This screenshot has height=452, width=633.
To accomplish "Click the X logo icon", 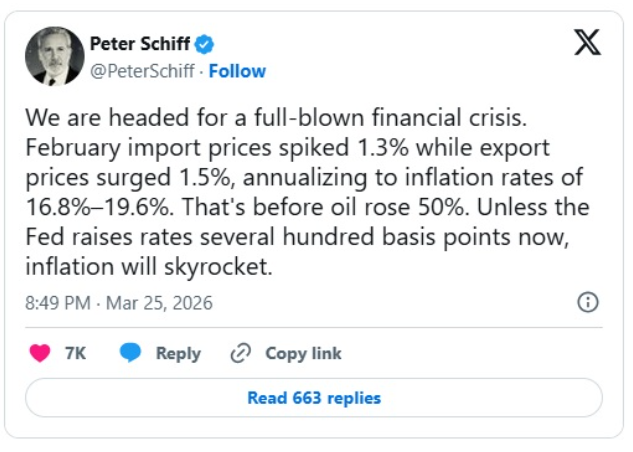I will coord(585,43).
